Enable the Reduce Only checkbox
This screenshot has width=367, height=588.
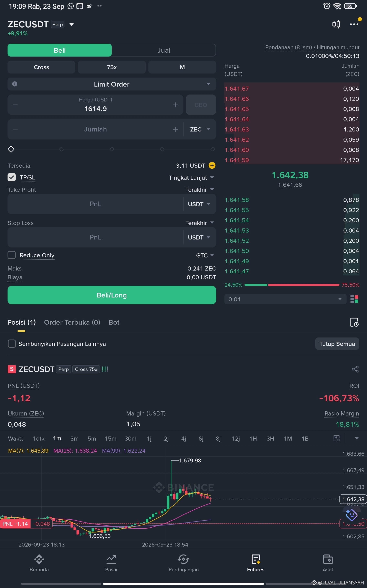click(12, 255)
